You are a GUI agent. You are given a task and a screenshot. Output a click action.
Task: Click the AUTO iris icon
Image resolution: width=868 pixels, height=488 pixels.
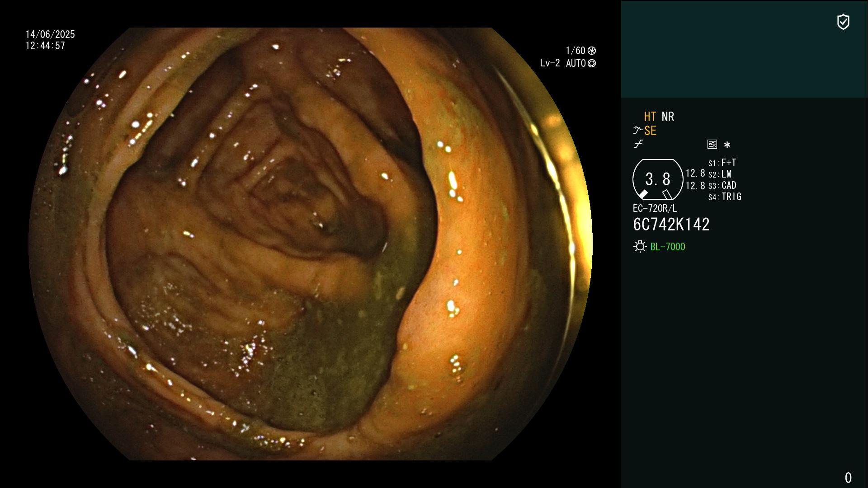pyautogui.click(x=592, y=63)
